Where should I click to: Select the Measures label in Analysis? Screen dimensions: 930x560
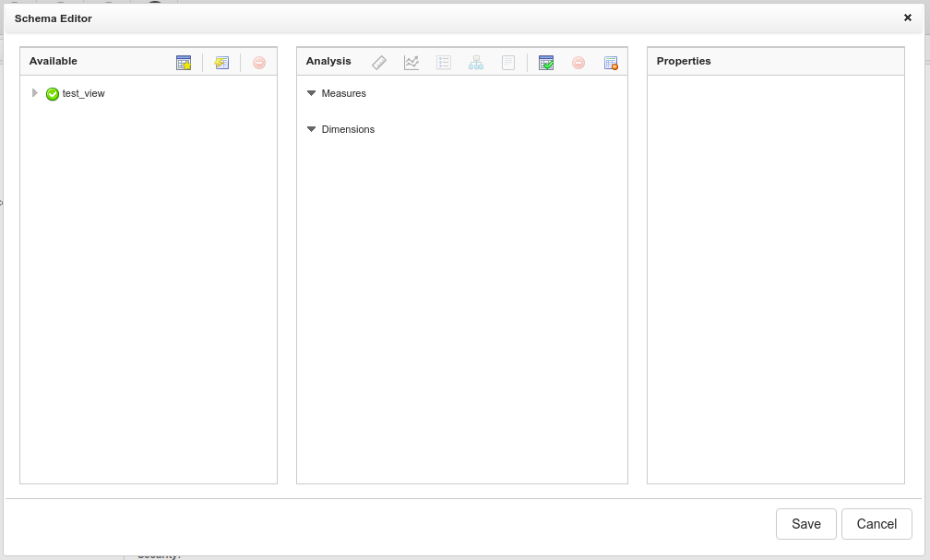click(x=344, y=93)
